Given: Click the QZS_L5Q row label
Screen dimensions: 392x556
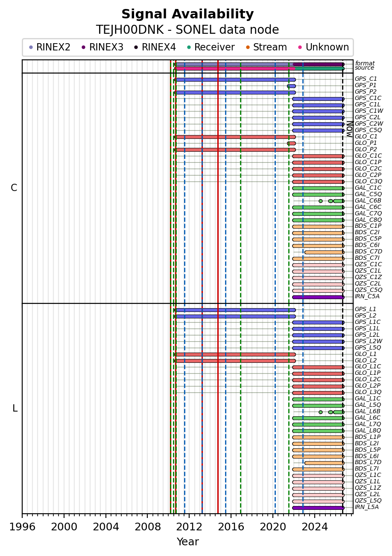Looking at the screenshot, I should [x=368, y=501].
